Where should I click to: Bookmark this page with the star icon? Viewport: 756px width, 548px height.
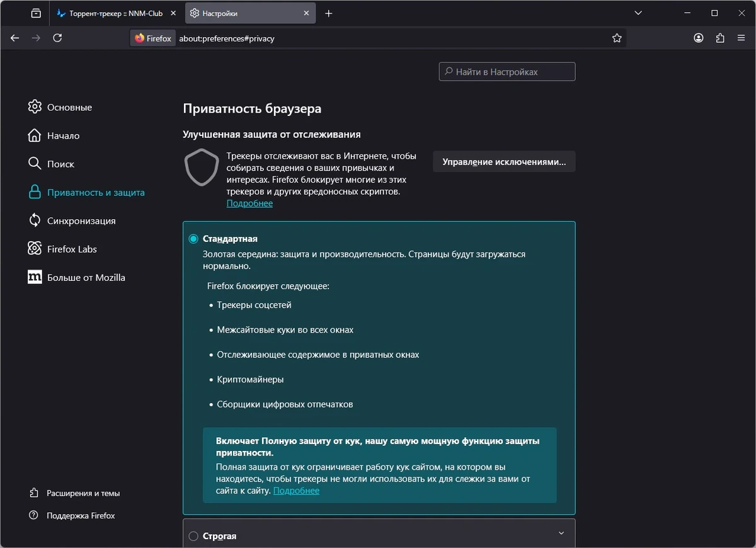617,38
